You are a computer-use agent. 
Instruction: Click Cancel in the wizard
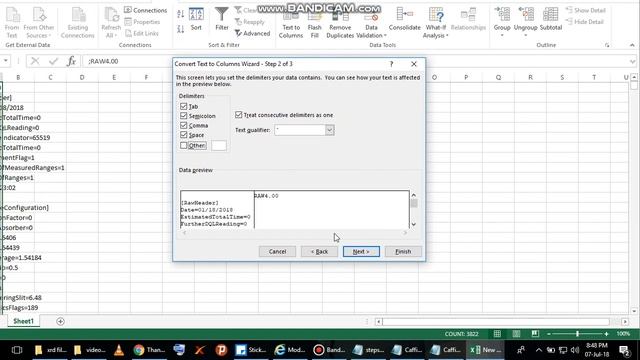click(277, 251)
